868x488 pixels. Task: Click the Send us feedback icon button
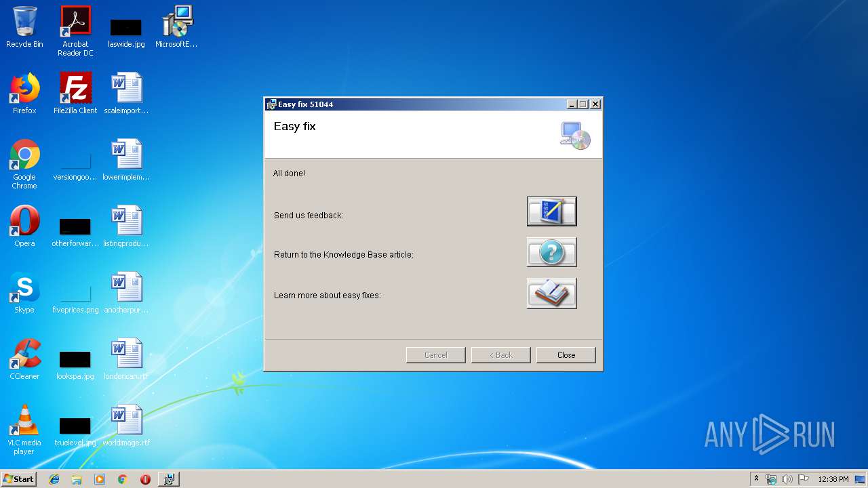[x=551, y=211]
